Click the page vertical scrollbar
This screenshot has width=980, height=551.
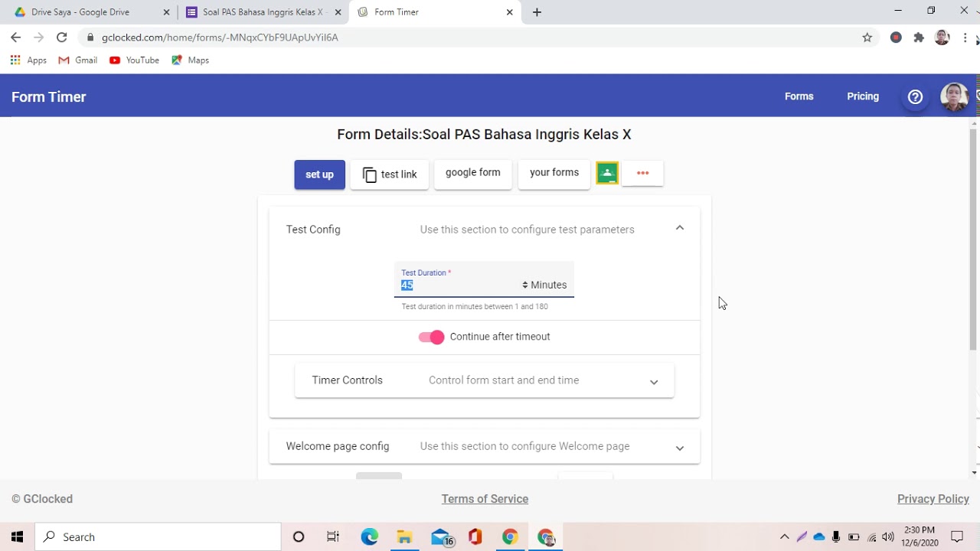point(974,239)
